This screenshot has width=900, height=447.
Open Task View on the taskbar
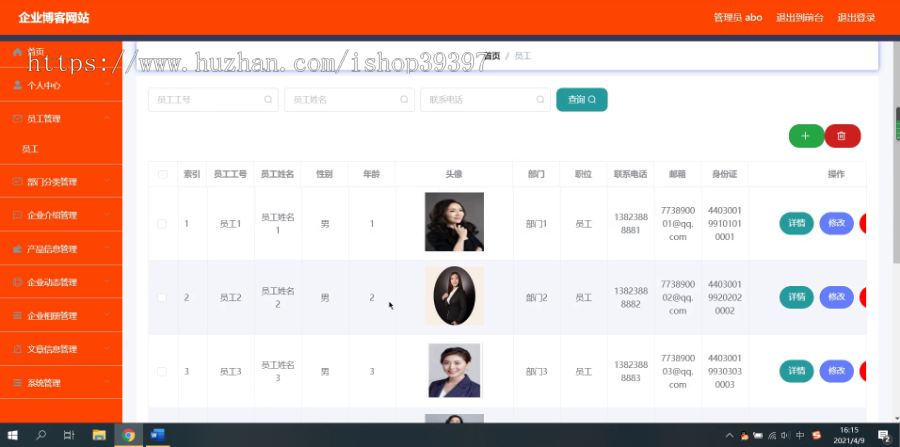[x=69, y=435]
